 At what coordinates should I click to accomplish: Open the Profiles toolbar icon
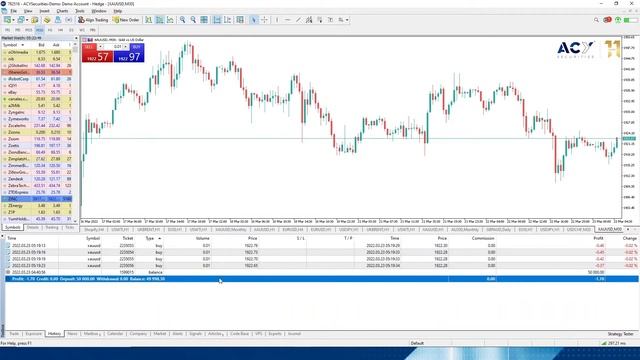click(x=21, y=20)
